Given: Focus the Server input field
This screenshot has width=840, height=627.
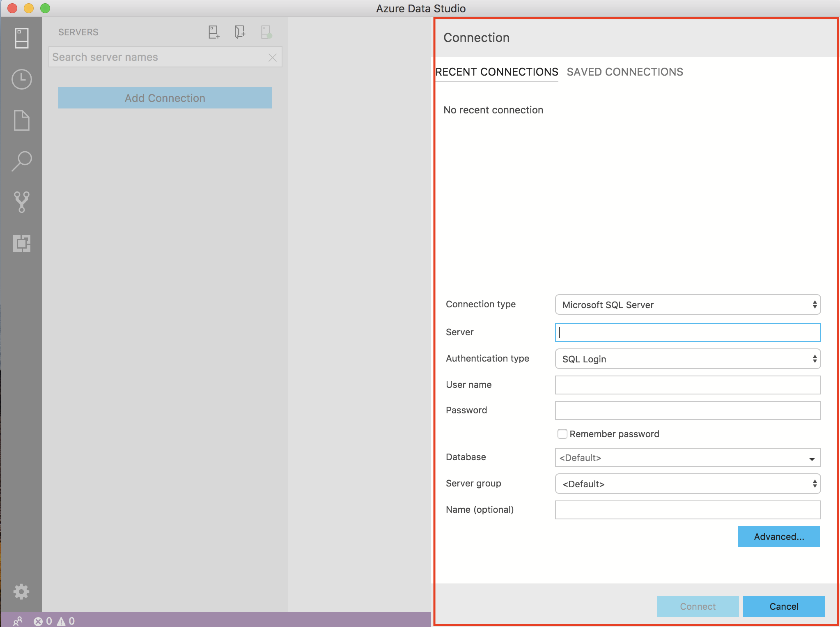Looking at the screenshot, I should (688, 332).
